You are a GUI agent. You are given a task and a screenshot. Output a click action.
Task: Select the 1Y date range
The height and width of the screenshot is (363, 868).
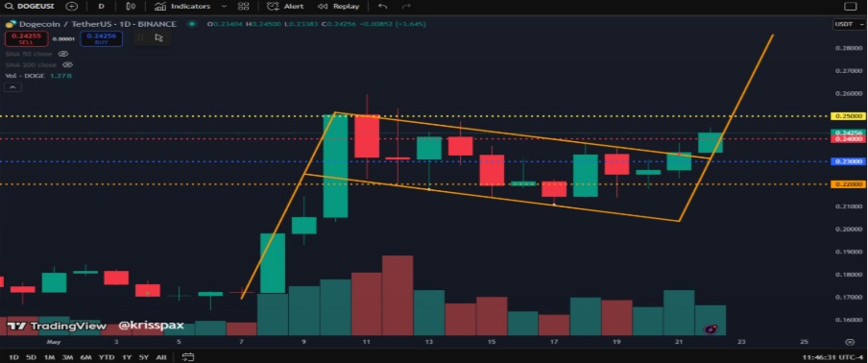(126, 357)
